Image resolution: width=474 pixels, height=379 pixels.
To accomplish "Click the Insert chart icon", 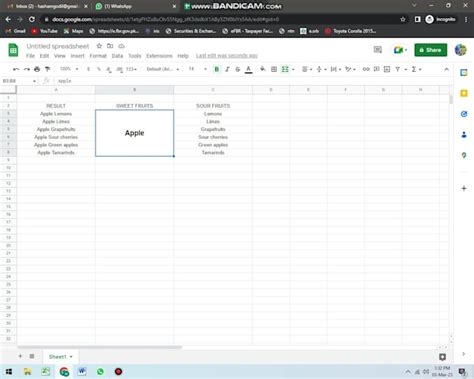I will [387, 69].
